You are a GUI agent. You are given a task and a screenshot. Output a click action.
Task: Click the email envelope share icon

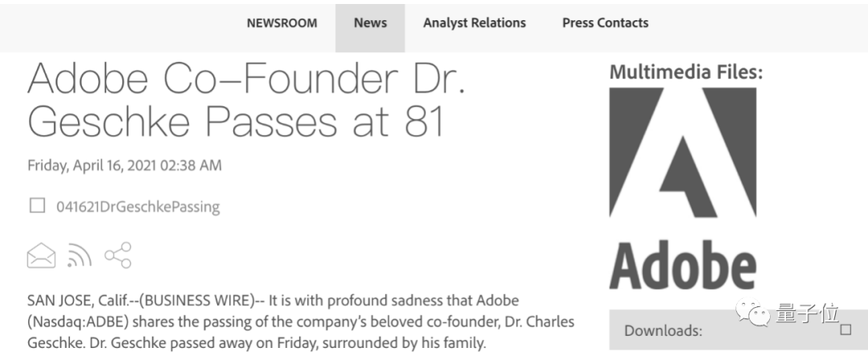click(x=41, y=256)
